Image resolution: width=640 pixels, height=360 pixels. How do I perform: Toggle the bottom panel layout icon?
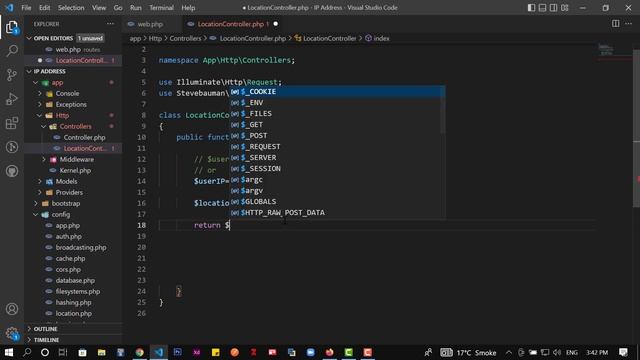tap(542, 8)
